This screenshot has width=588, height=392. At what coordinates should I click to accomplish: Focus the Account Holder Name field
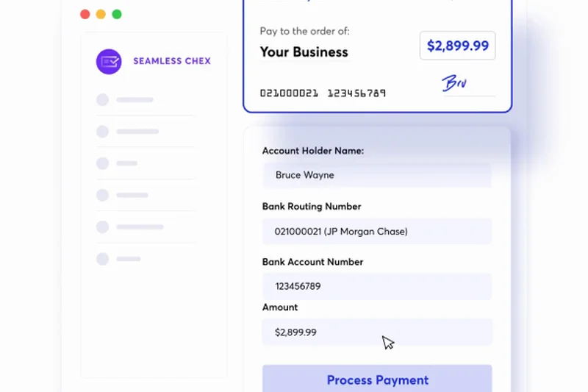click(x=376, y=176)
